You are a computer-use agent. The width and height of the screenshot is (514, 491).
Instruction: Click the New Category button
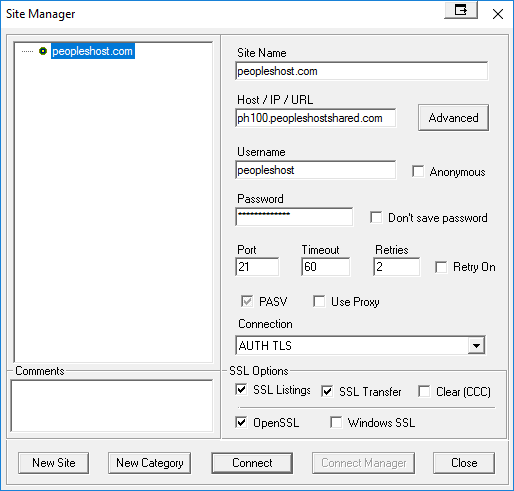pyautogui.click(x=150, y=463)
